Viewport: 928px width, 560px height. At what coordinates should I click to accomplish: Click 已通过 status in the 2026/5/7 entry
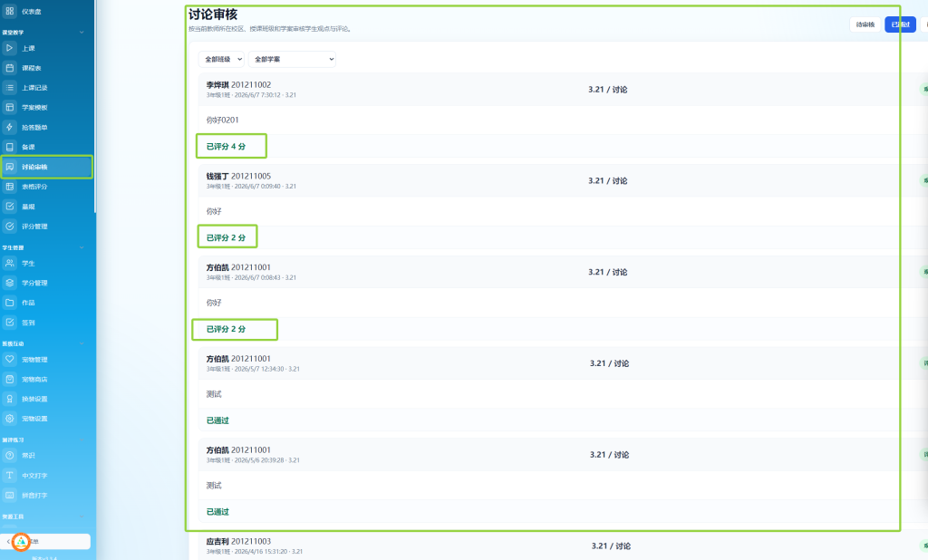pos(217,420)
